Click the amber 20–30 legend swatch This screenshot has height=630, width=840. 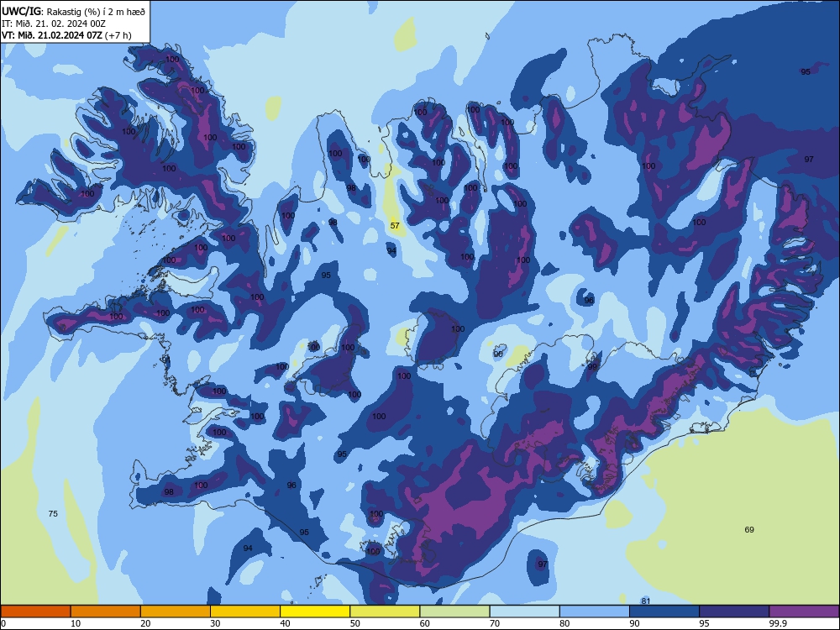pyautogui.click(x=176, y=612)
